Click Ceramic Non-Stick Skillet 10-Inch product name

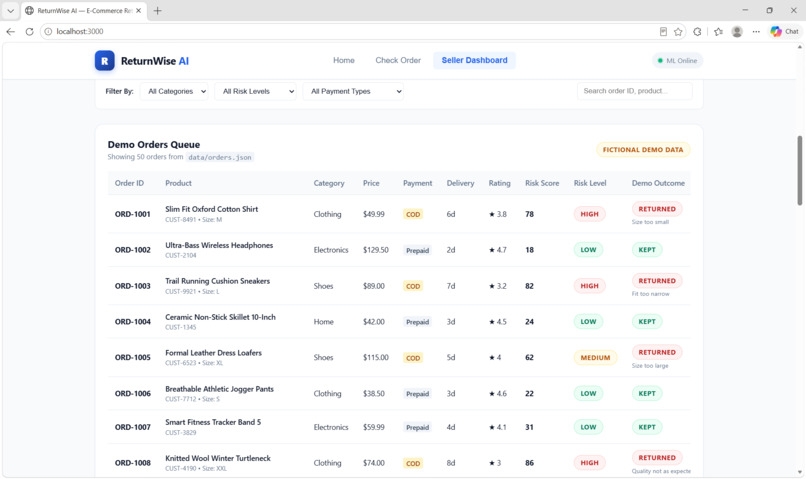220,317
